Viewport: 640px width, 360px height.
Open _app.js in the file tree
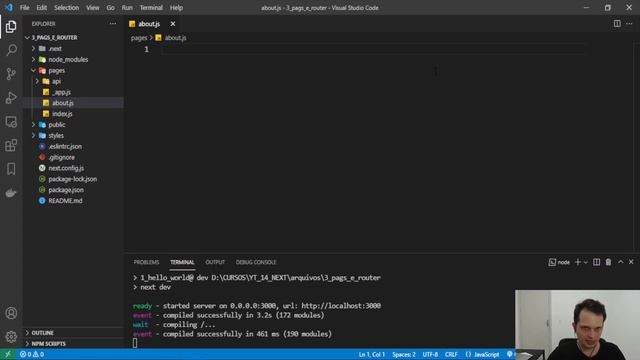[61, 92]
